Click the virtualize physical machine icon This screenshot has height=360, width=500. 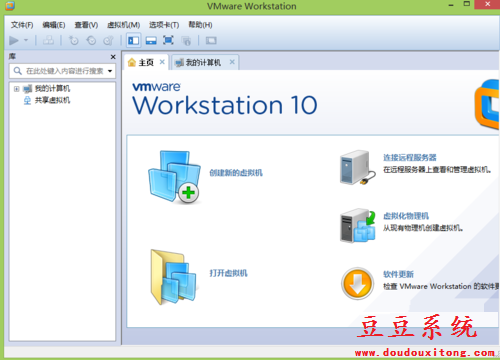358,226
